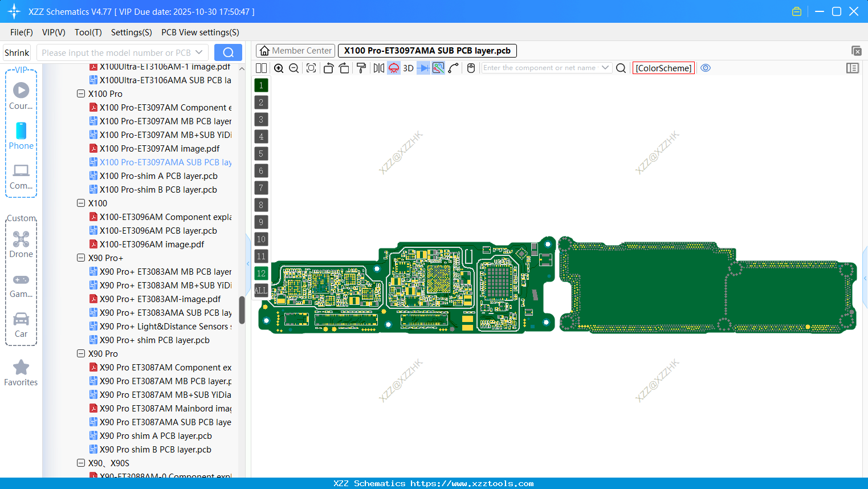The height and width of the screenshot is (489, 868).
Task: Select the Zoom Out tool
Action: [293, 68]
